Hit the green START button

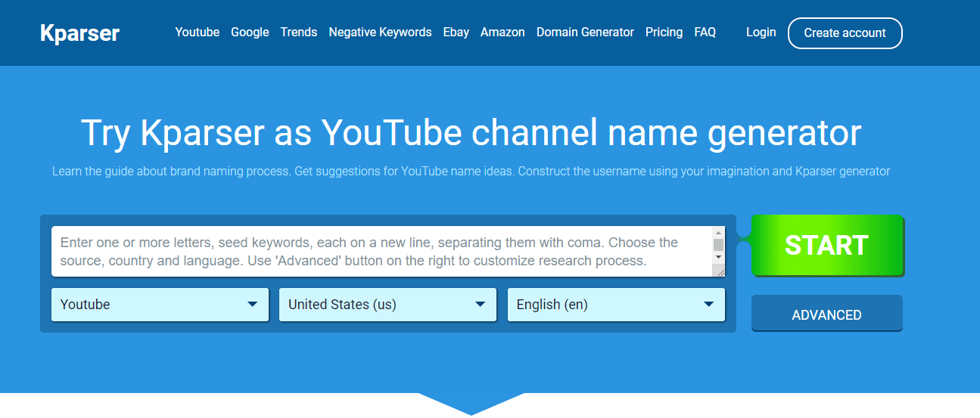(x=827, y=245)
